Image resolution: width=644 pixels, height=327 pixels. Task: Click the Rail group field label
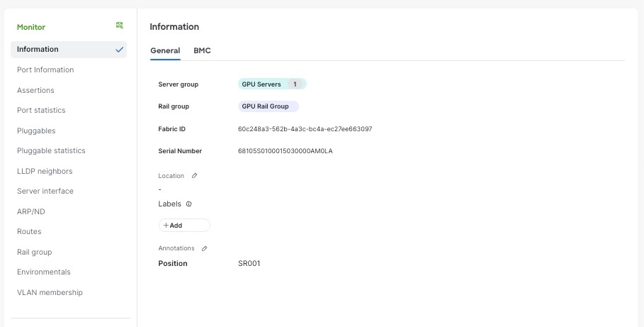174,106
